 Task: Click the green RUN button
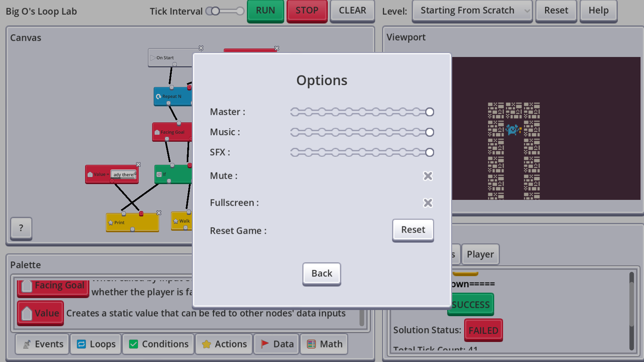[265, 11]
